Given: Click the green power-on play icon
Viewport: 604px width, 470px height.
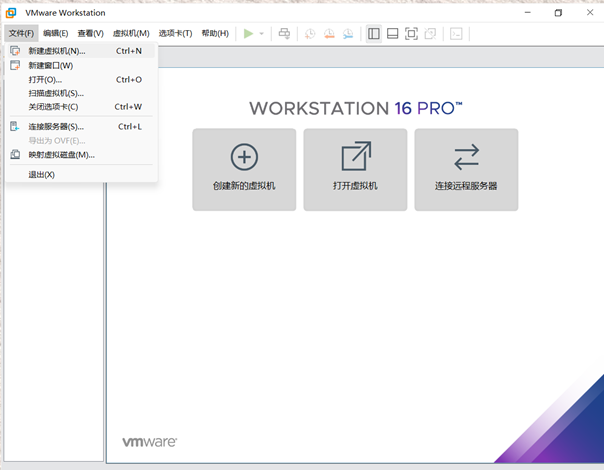Looking at the screenshot, I should (248, 34).
